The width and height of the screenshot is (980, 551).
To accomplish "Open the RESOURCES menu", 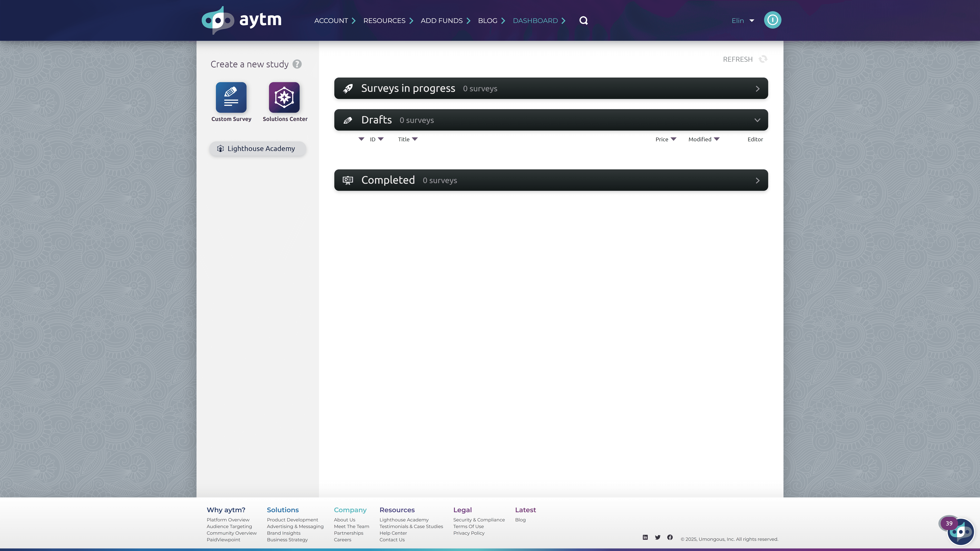I will [388, 21].
